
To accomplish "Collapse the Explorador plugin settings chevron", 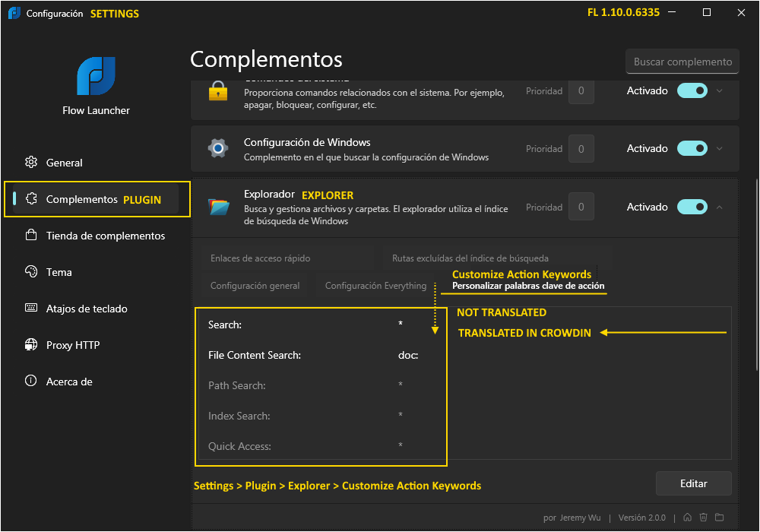I will click(x=719, y=206).
